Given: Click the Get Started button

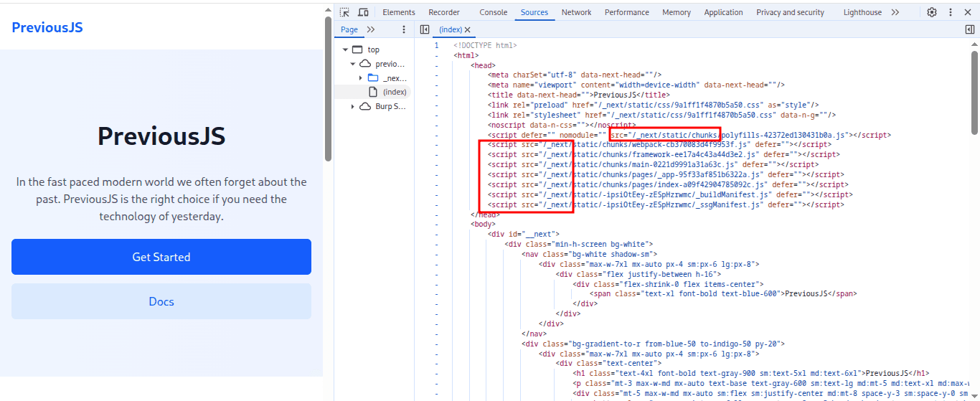Looking at the screenshot, I should [161, 257].
